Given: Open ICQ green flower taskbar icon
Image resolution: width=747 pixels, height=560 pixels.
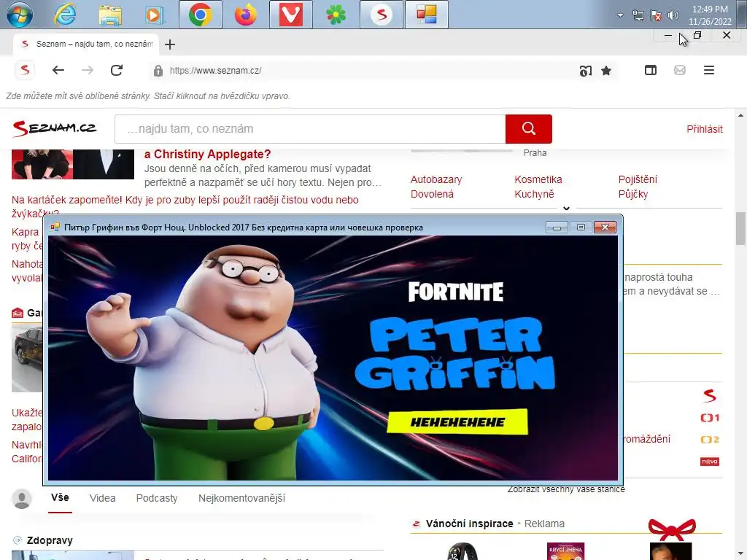Looking at the screenshot, I should tap(336, 15).
